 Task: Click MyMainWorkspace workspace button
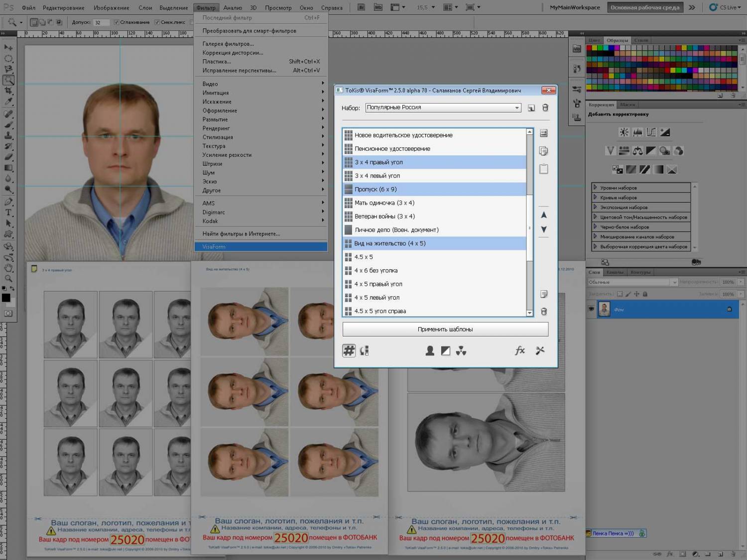pos(575,7)
